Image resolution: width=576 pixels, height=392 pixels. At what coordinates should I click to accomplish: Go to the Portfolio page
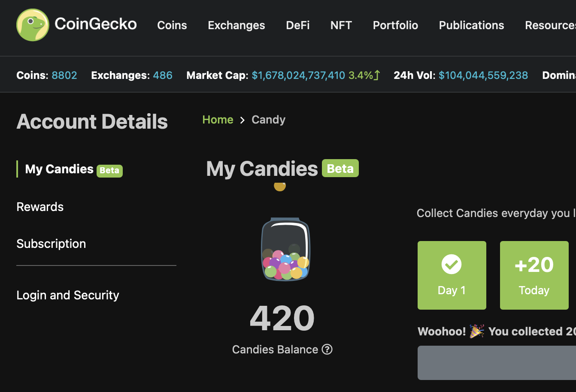click(395, 25)
